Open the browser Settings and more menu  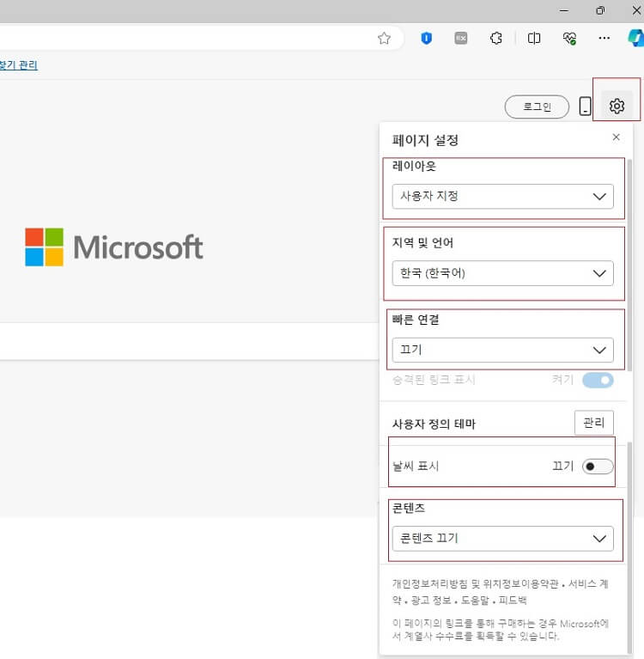coord(605,39)
